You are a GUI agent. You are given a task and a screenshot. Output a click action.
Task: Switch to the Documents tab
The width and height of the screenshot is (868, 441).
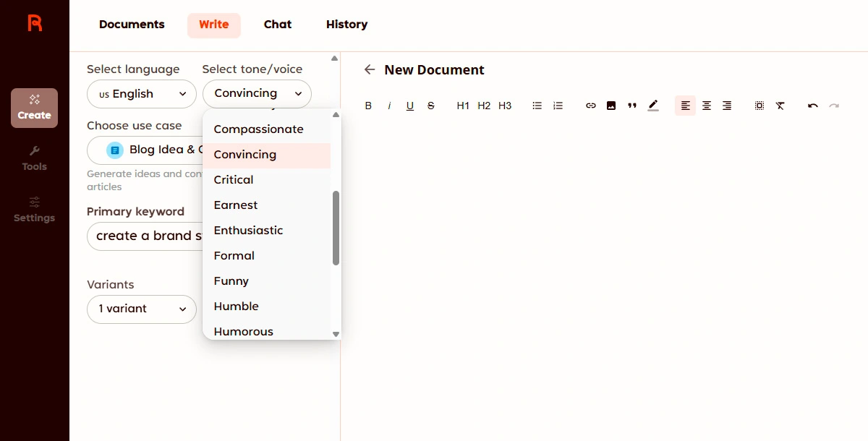coord(132,25)
